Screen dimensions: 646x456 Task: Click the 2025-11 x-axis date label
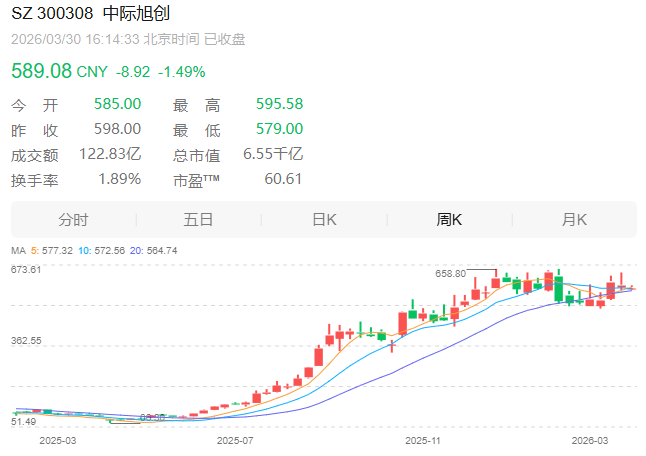click(423, 441)
